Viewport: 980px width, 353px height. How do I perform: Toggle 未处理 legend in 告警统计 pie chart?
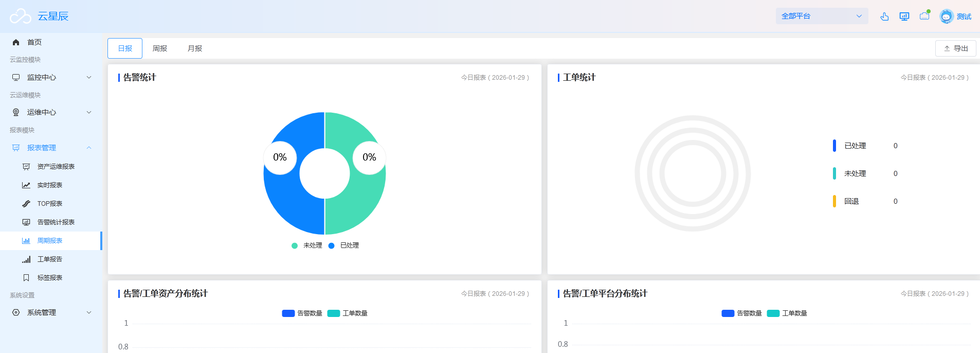click(x=307, y=245)
